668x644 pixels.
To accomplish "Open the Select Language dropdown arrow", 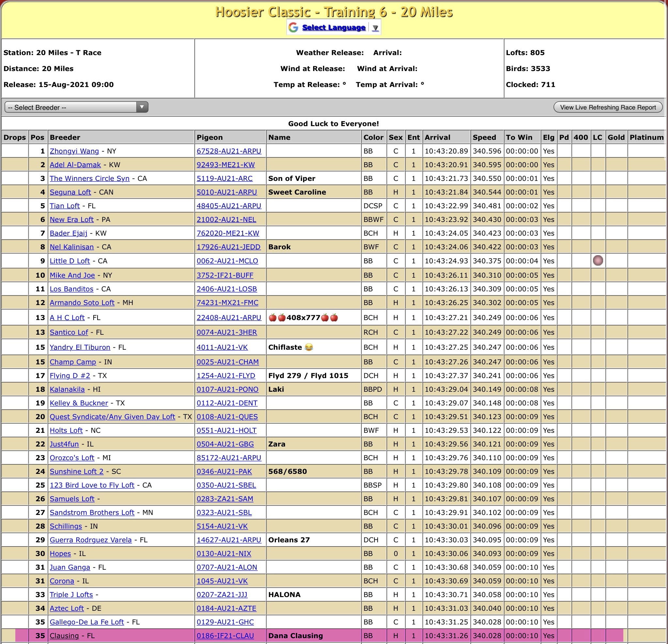I will [375, 28].
